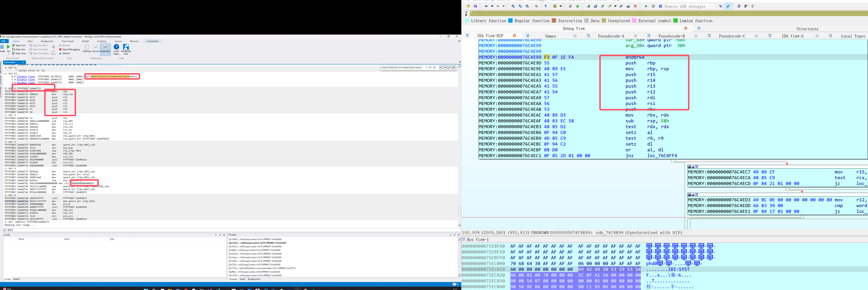Viewport: 868px width, 290px height.
Task: Open WinDbg Settings
Action: (87, 49)
